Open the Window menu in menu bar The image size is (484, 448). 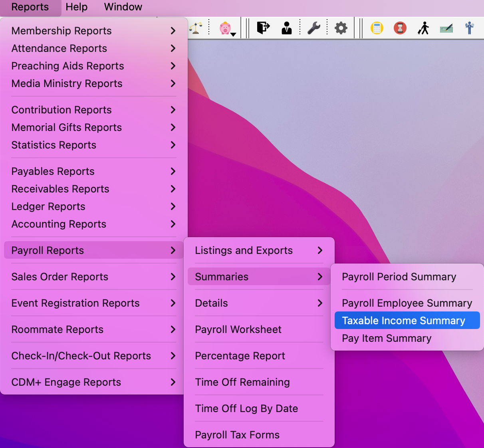pyautogui.click(x=123, y=7)
